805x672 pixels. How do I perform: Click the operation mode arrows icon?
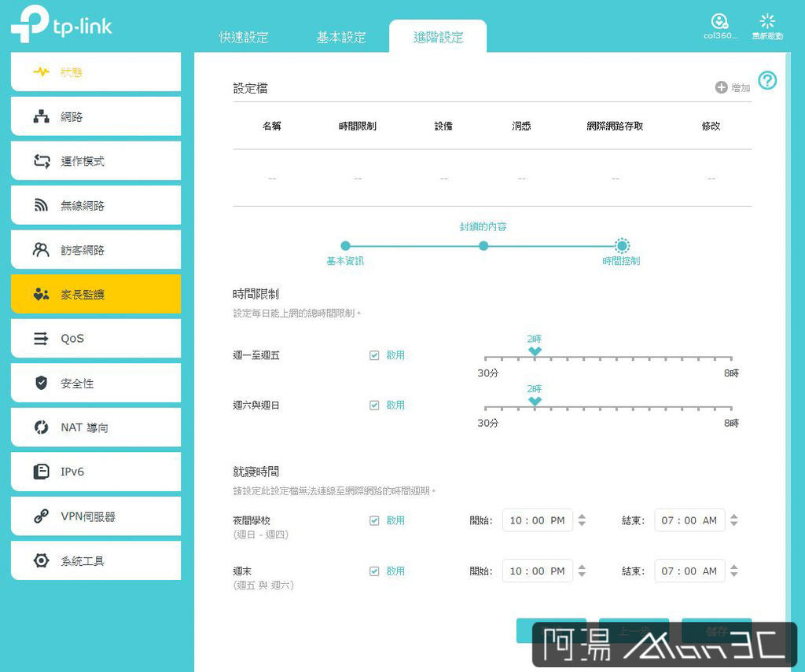[x=41, y=161]
